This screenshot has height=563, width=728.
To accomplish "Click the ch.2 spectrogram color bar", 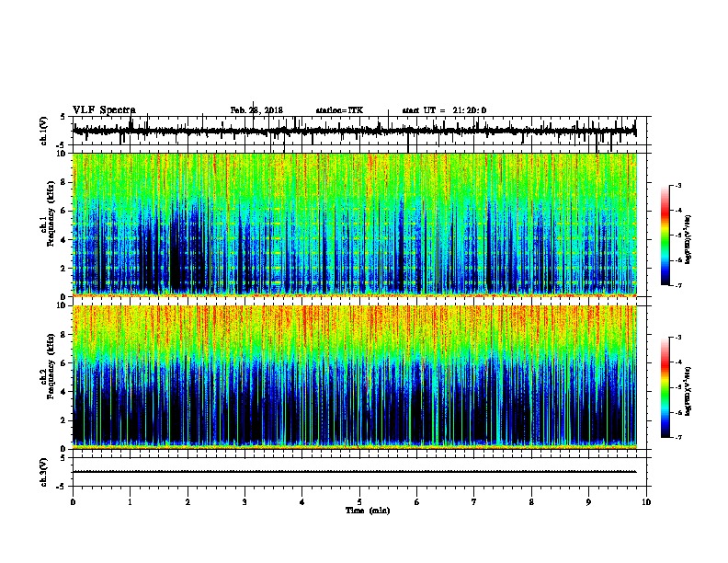I will (x=665, y=387).
